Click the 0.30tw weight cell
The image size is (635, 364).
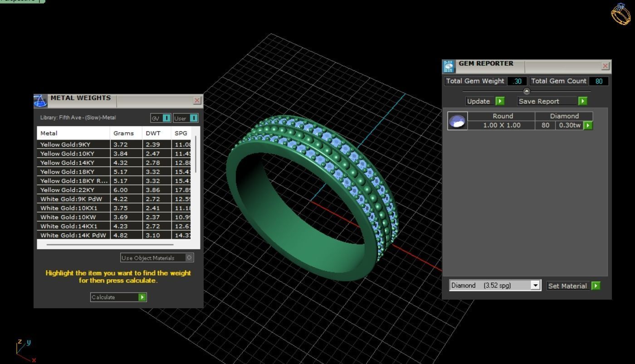point(570,125)
